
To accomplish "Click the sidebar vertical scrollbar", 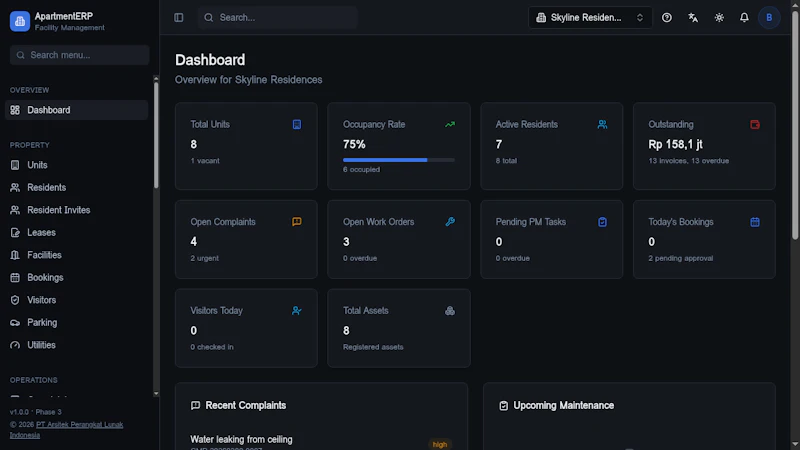I will [x=156, y=135].
